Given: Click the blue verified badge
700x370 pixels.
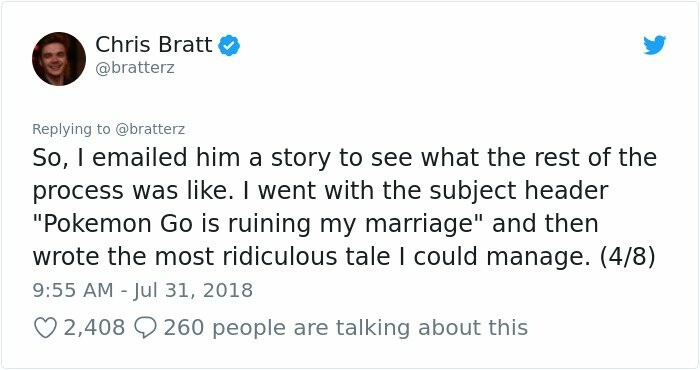Looking at the screenshot, I should [229, 45].
